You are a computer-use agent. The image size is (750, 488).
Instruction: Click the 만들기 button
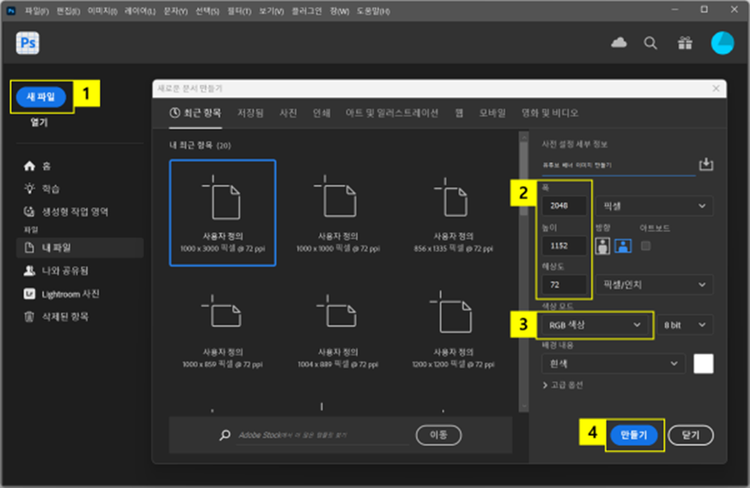tap(634, 435)
